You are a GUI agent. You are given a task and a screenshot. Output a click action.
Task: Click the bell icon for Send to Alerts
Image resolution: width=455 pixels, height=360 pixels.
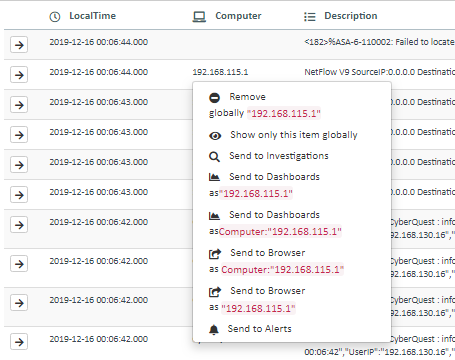click(x=214, y=329)
